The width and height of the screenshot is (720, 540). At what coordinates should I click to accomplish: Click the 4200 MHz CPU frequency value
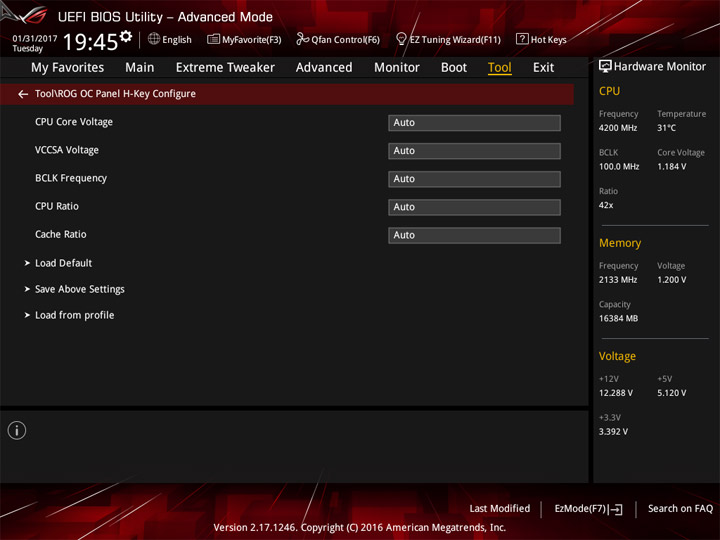click(x=618, y=128)
